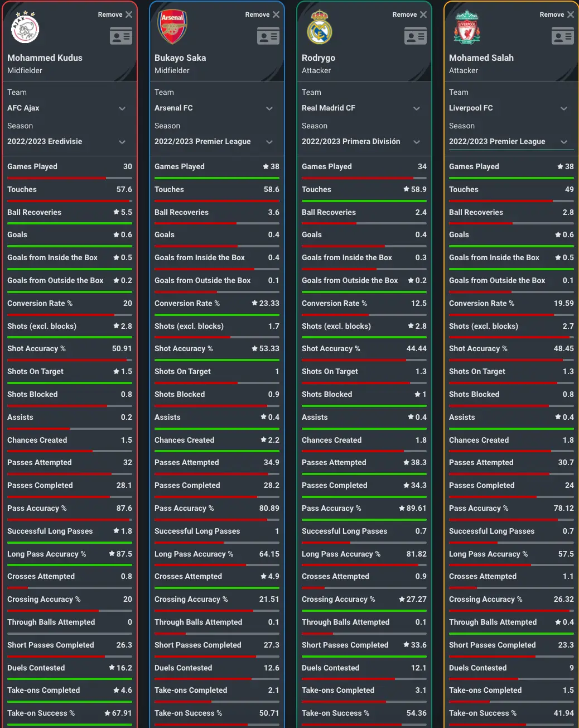Open Bukayo Saka profile card icon
Image resolution: width=579 pixels, height=728 pixels.
(x=268, y=37)
